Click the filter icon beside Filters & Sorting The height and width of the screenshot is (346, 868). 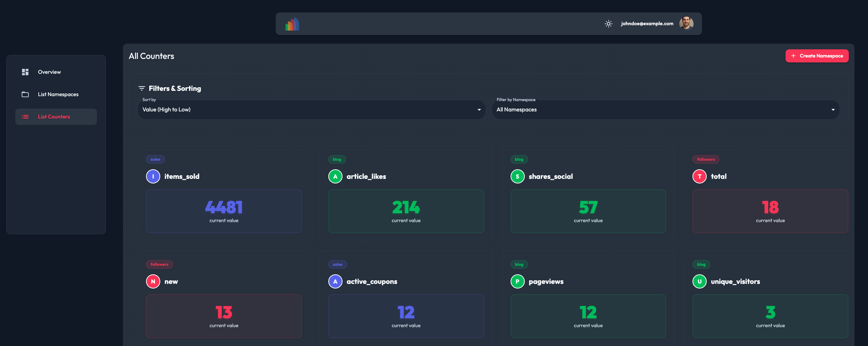coord(142,88)
